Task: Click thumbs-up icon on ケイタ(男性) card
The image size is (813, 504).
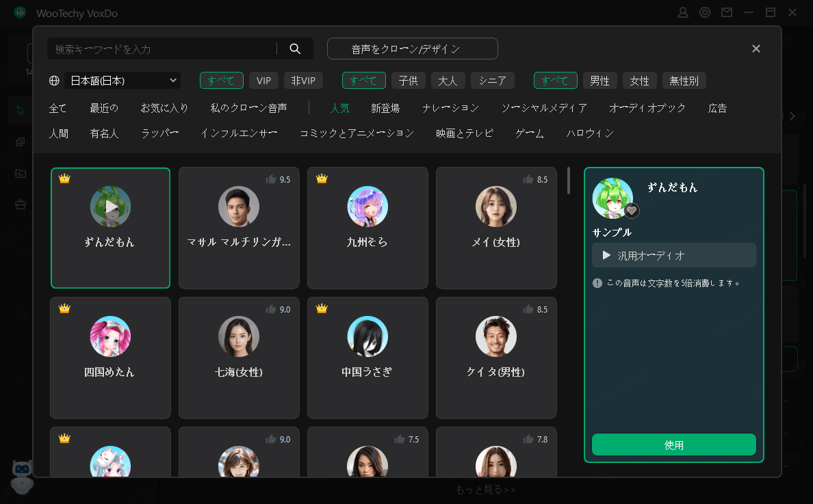Action: 528,309
